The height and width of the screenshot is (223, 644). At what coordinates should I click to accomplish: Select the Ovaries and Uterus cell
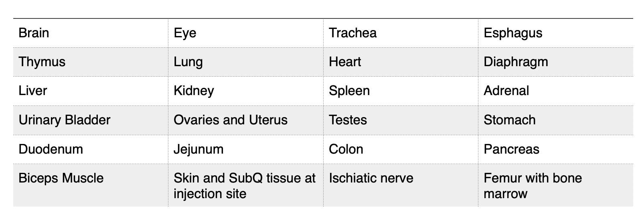click(x=230, y=120)
